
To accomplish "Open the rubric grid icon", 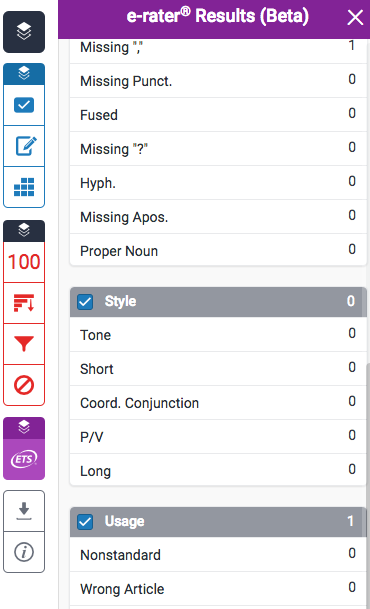I will click(24, 187).
